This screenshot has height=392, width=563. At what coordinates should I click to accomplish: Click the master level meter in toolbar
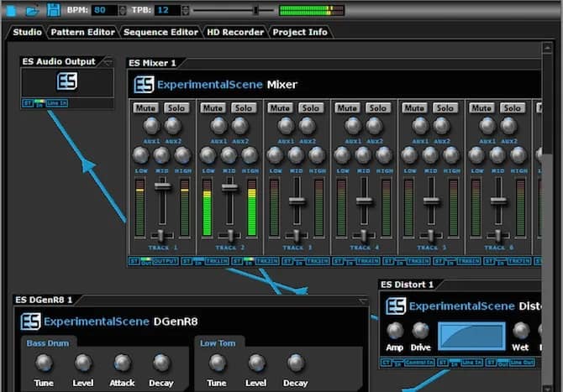coord(312,10)
